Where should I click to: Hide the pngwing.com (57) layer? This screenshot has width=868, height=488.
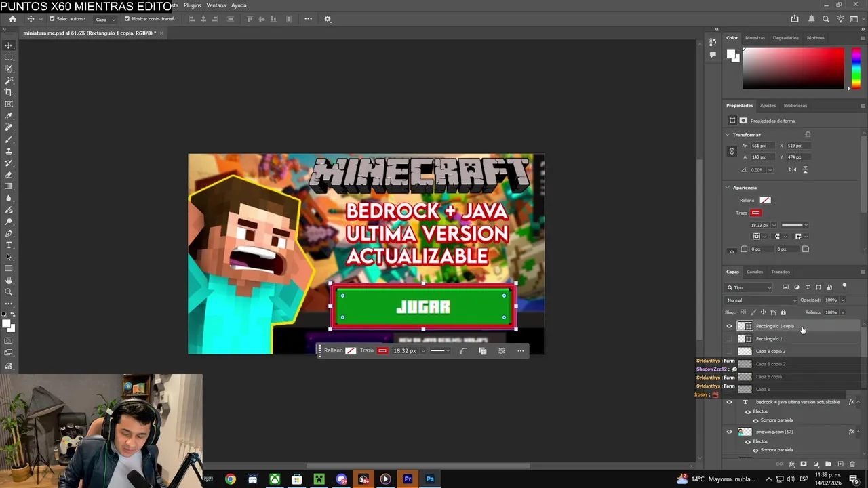point(730,432)
